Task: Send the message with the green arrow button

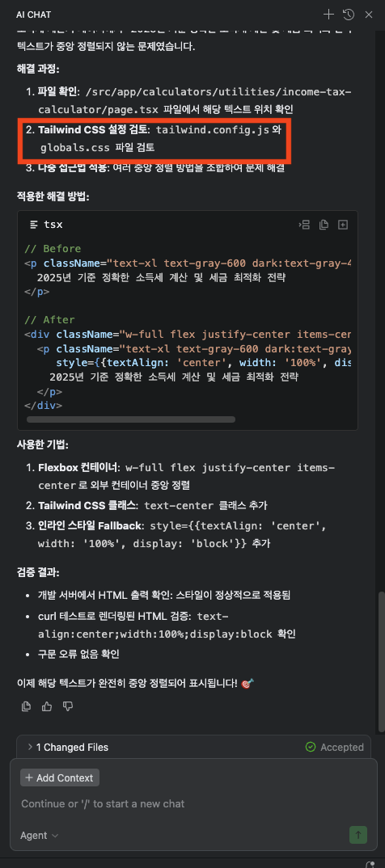Action: 357,835
